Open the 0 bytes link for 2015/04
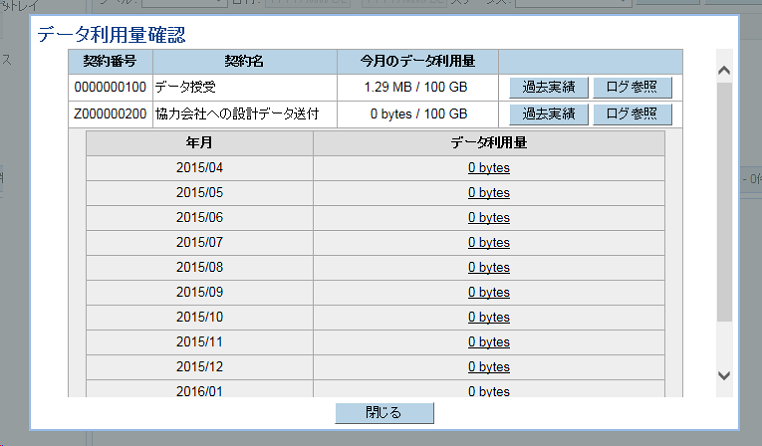 (489, 168)
